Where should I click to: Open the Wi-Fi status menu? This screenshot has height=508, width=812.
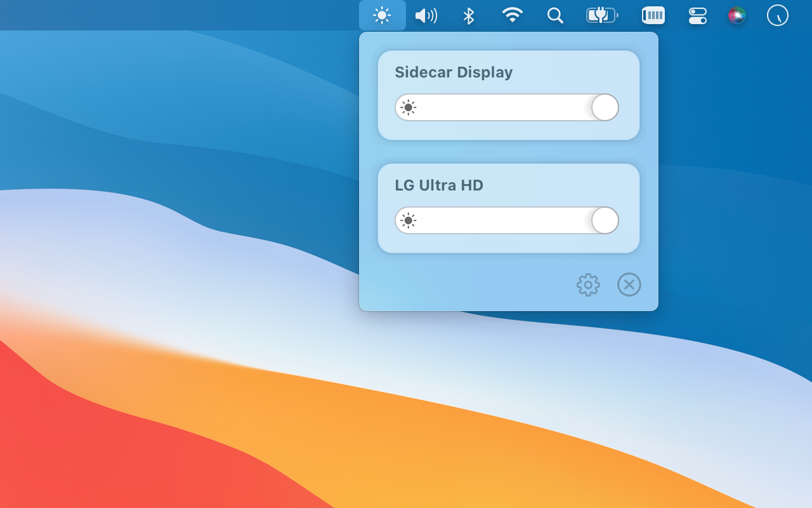(512, 15)
